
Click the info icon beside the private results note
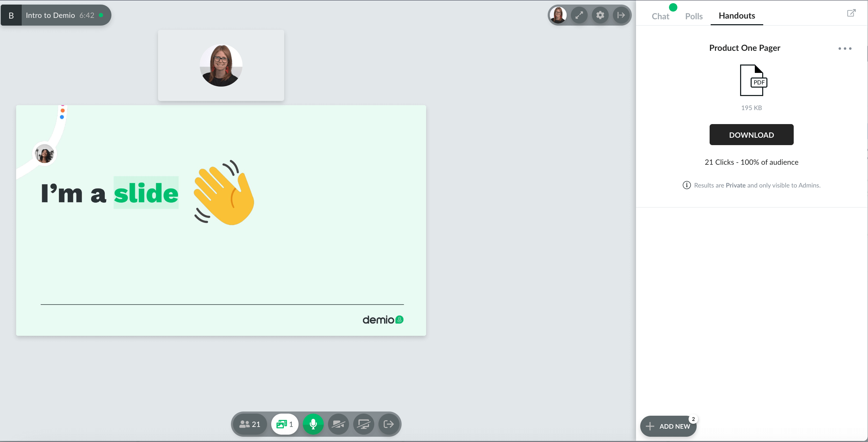click(687, 185)
